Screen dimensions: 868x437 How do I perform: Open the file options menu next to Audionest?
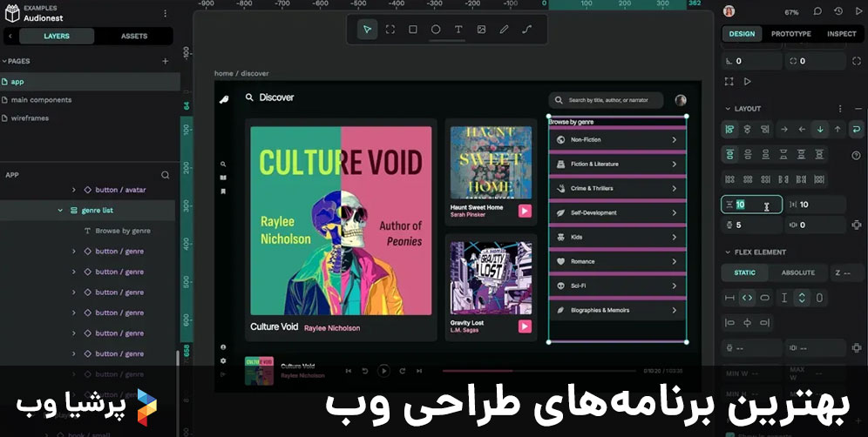(165, 13)
